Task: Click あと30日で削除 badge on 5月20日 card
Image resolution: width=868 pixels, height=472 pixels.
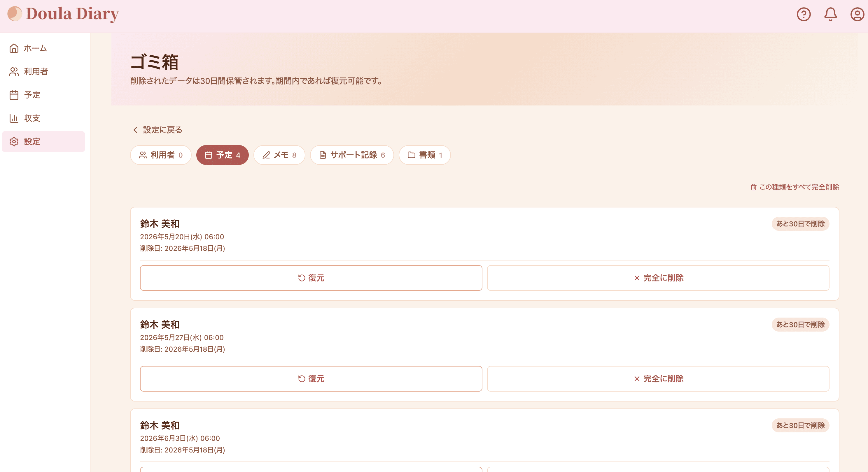Action: click(x=800, y=224)
